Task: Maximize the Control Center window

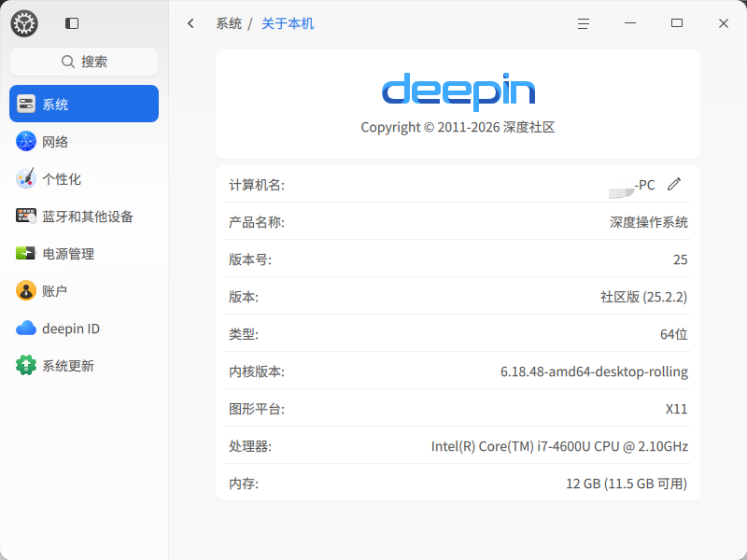Action: coord(677,22)
